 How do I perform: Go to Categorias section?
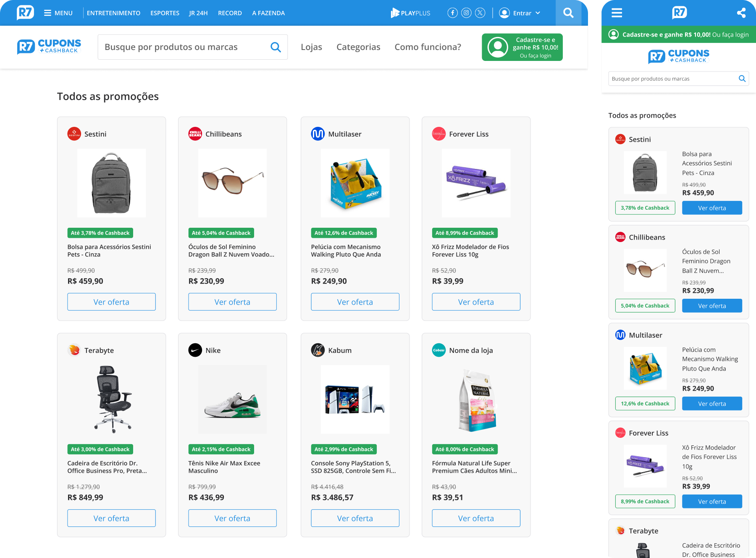point(358,47)
